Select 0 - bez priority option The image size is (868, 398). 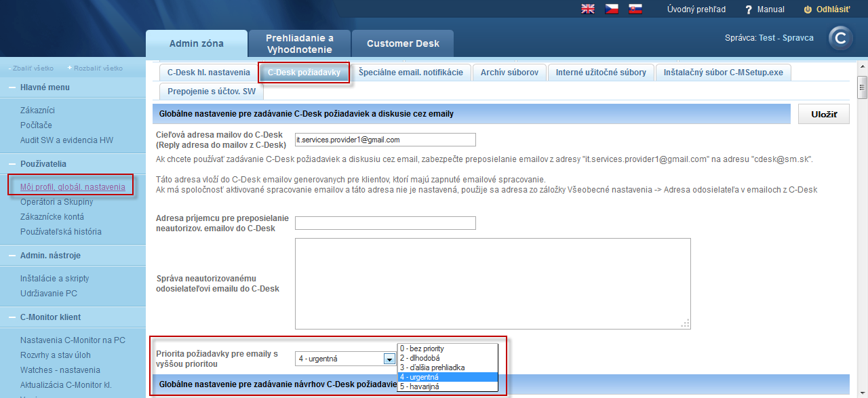pos(448,349)
